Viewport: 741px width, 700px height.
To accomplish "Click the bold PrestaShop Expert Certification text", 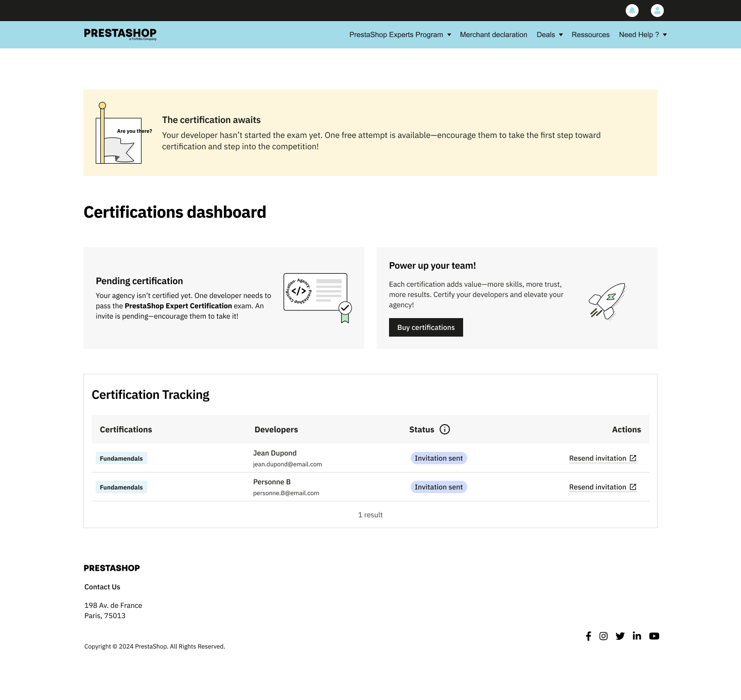I will point(178,306).
